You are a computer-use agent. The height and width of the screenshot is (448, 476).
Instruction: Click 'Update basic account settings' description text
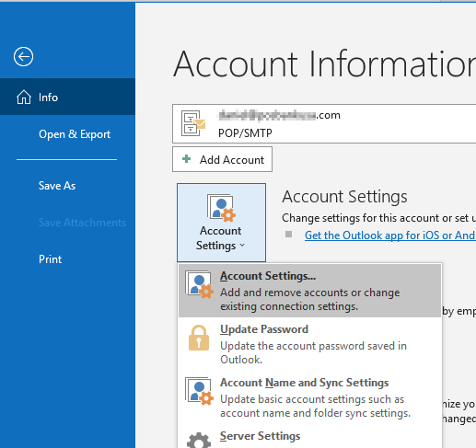[x=315, y=406]
